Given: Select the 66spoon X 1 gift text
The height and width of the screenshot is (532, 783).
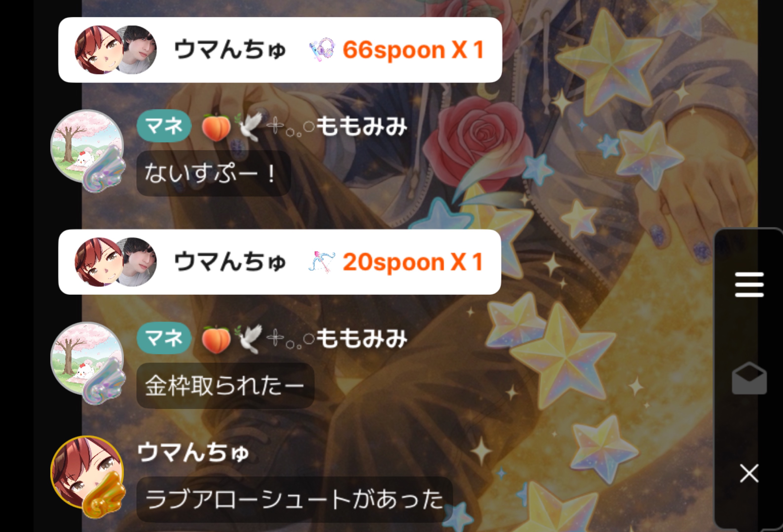Looking at the screenshot, I should (x=413, y=50).
